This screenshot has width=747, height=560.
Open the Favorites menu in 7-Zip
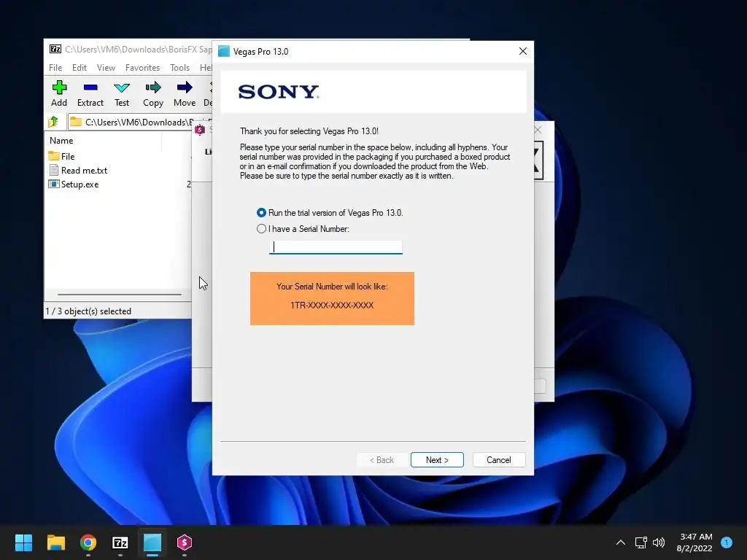[142, 68]
